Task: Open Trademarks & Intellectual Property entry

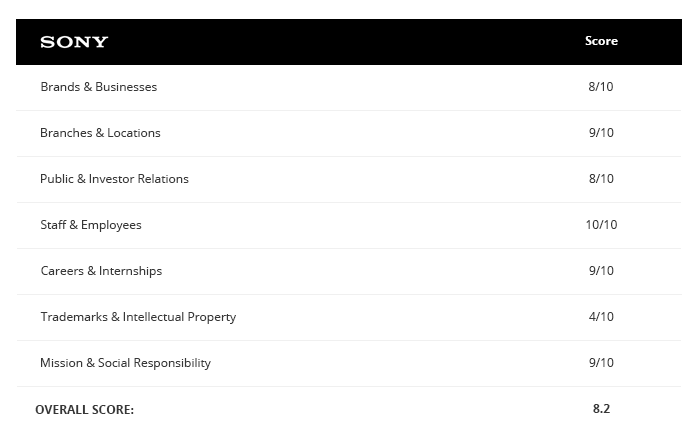Action: (138, 317)
